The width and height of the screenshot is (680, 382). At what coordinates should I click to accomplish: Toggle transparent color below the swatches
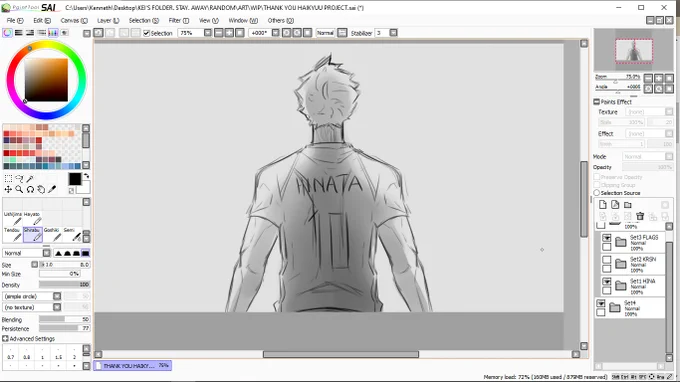click(71, 191)
